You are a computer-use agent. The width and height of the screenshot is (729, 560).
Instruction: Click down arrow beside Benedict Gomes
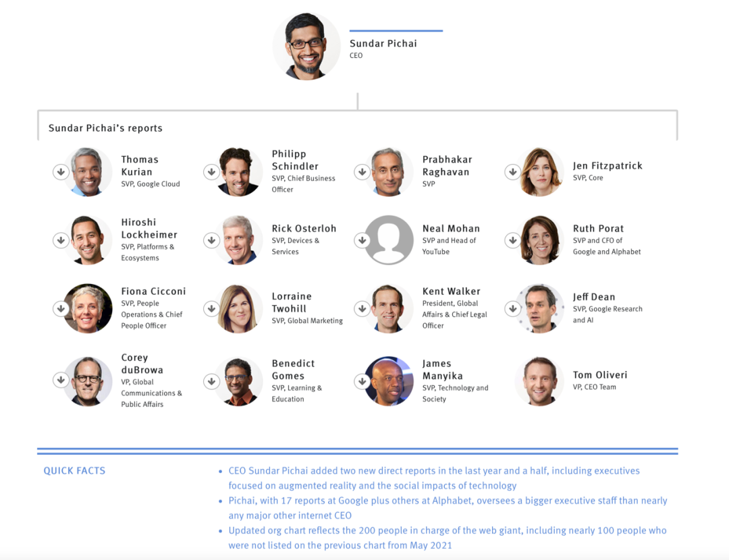211,382
